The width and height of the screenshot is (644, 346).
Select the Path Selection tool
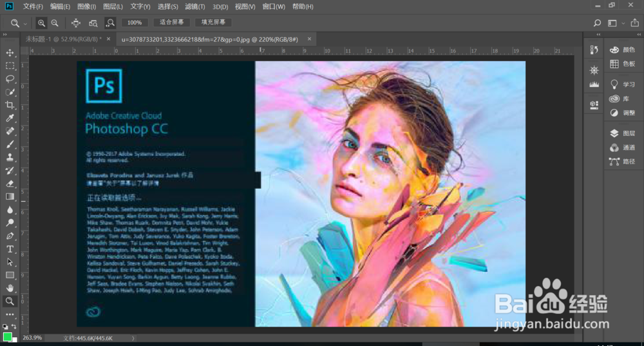pos(10,262)
